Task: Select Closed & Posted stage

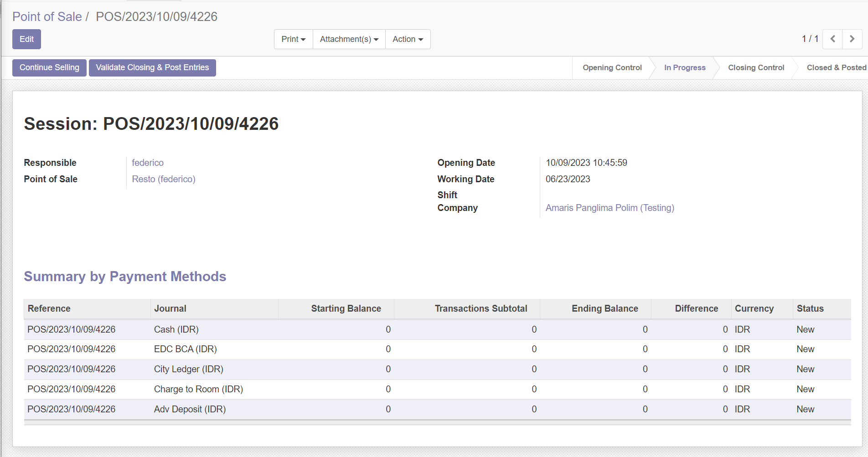Action: (x=836, y=68)
